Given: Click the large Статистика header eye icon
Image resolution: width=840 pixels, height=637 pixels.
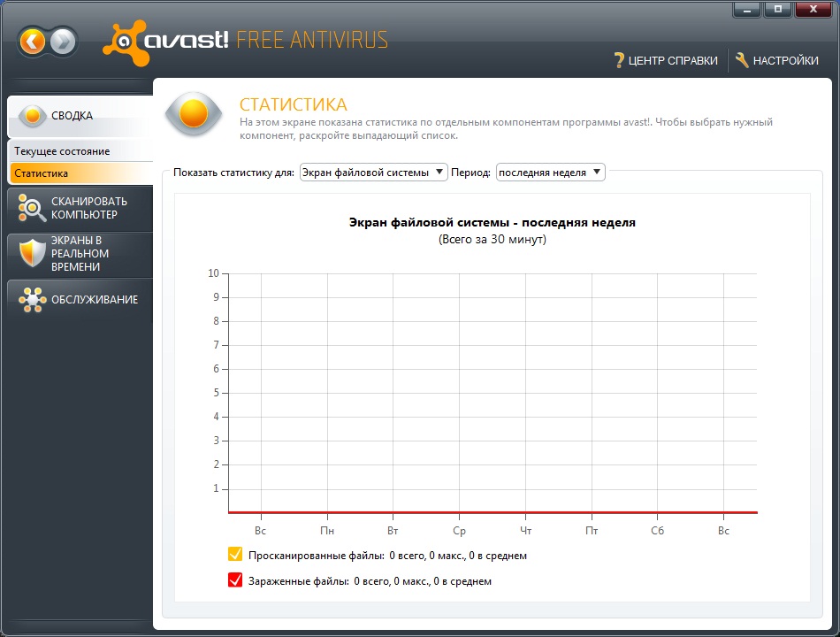Looking at the screenshot, I should [194, 113].
